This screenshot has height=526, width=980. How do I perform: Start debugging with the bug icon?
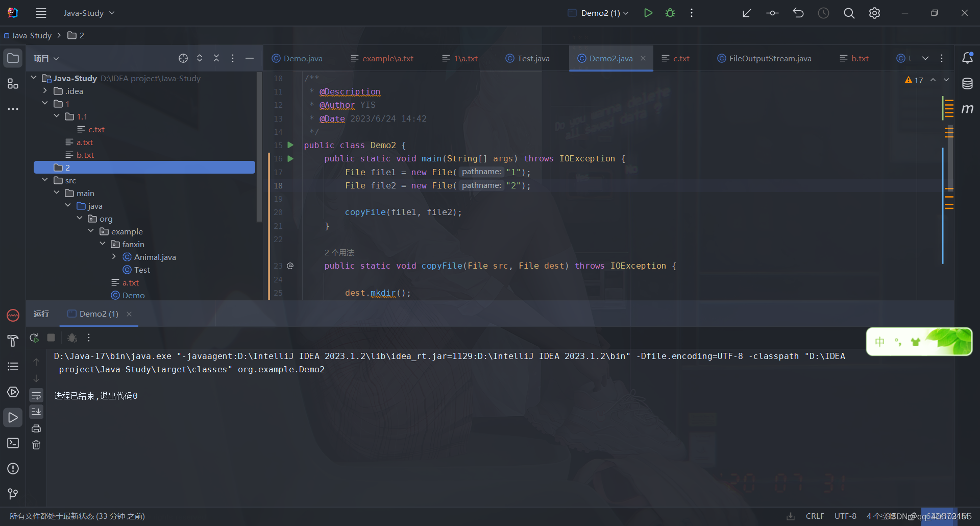pyautogui.click(x=670, y=13)
